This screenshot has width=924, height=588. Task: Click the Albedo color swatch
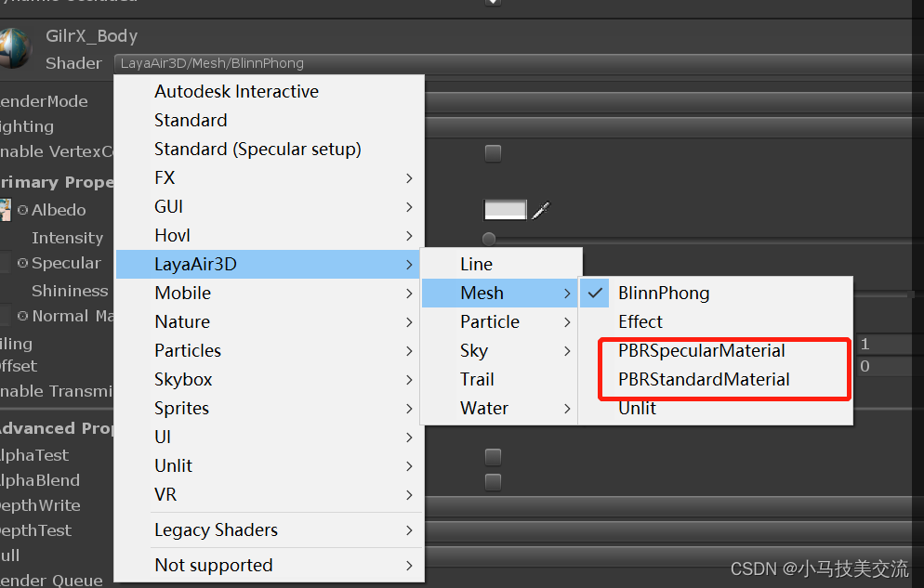[505, 210]
